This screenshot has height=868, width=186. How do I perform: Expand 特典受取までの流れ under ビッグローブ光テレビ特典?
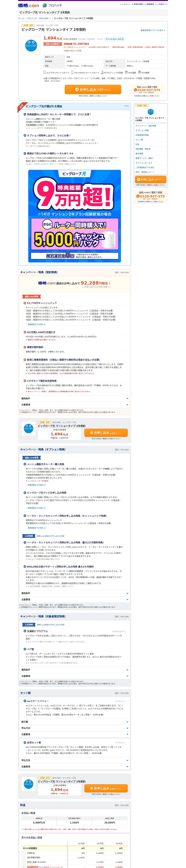tap(37, 508)
